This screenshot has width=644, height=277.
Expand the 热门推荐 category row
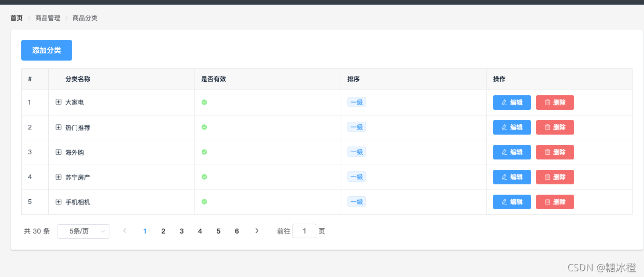(59, 127)
